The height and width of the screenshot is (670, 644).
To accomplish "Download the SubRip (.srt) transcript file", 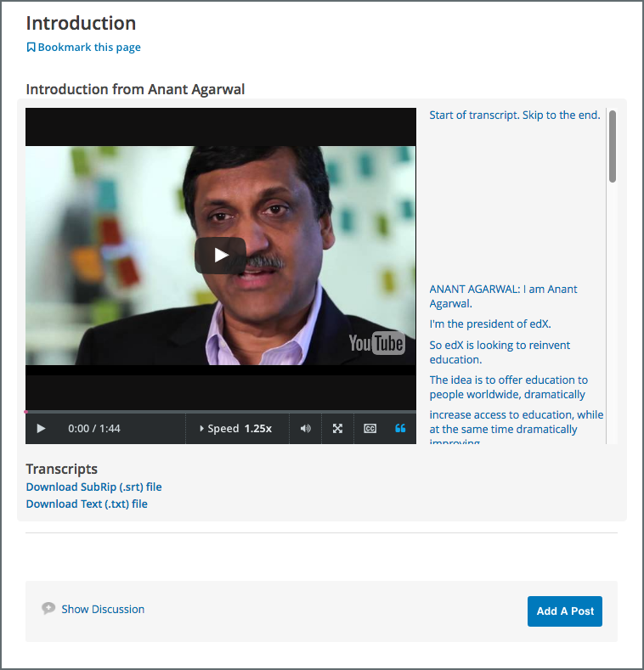I will coord(93,487).
